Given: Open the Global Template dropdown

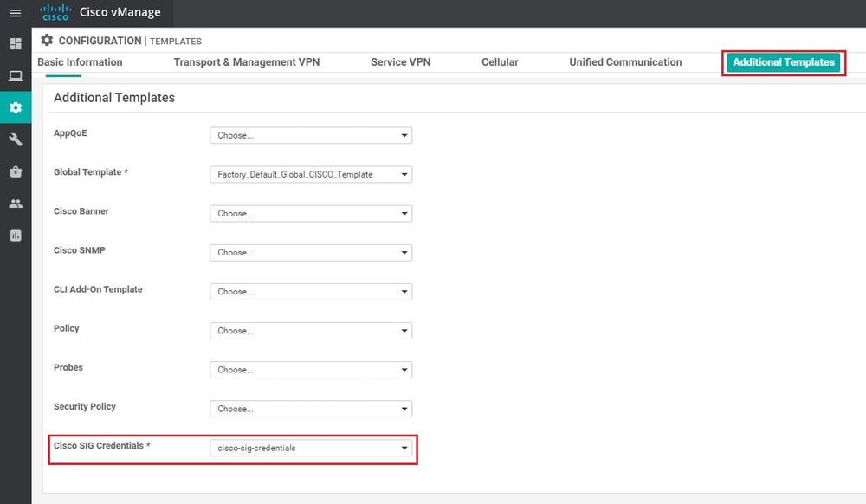Looking at the screenshot, I should (x=311, y=174).
